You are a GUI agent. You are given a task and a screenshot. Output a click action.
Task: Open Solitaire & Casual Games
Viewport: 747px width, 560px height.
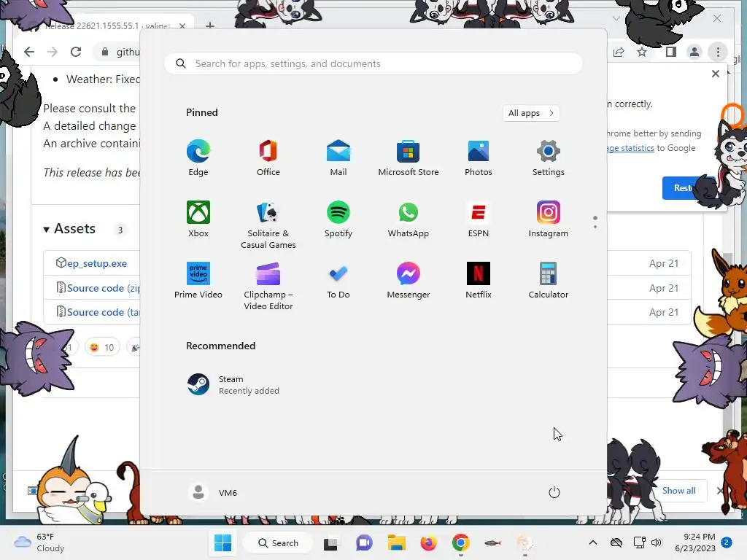[268, 225]
